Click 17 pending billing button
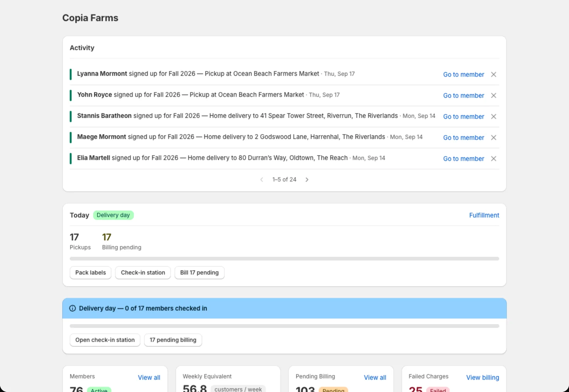 [x=173, y=340]
